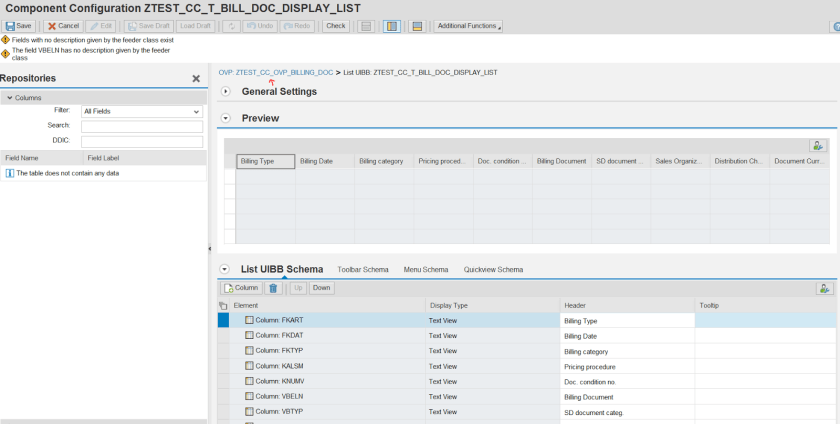The height and width of the screenshot is (424, 840).
Task: Open the OVP: ZTEST_CC_OVP_BILLING_DOC breadcrumb link
Action: (276, 73)
